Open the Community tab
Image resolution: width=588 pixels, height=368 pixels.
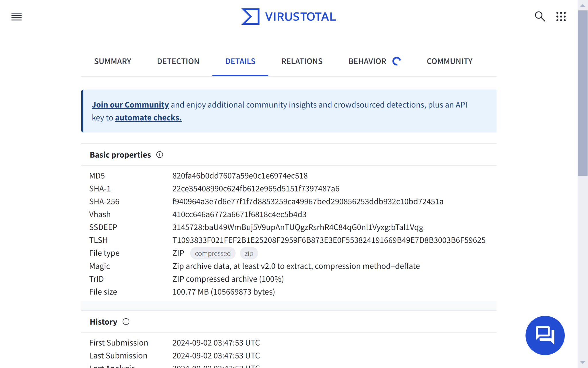point(449,61)
